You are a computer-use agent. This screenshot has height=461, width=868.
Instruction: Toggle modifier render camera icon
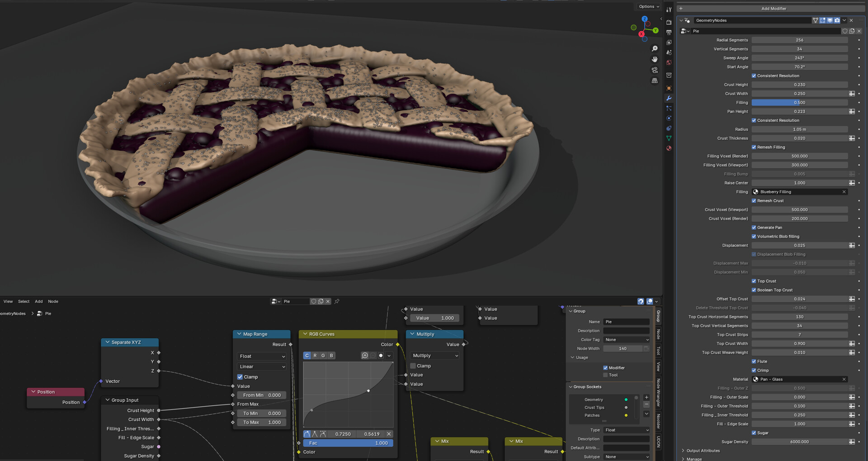pyautogui.click(x=837, y=20)
